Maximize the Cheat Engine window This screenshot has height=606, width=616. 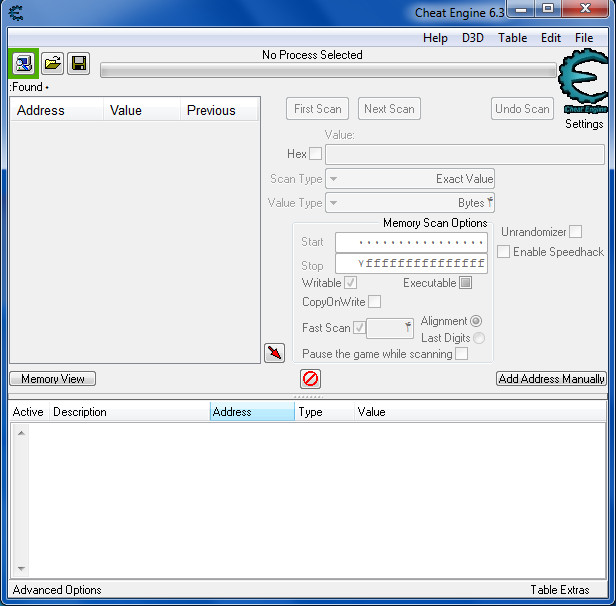coord(548,9)
